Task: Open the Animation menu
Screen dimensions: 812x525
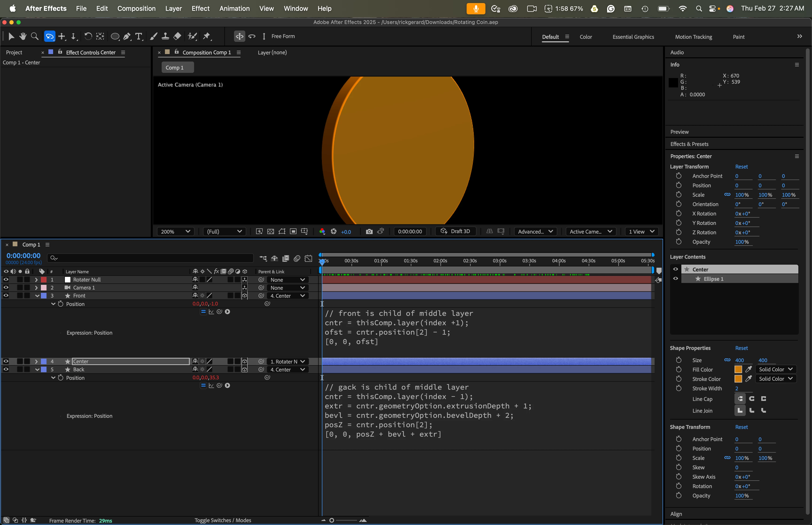Action: (234, 8)
